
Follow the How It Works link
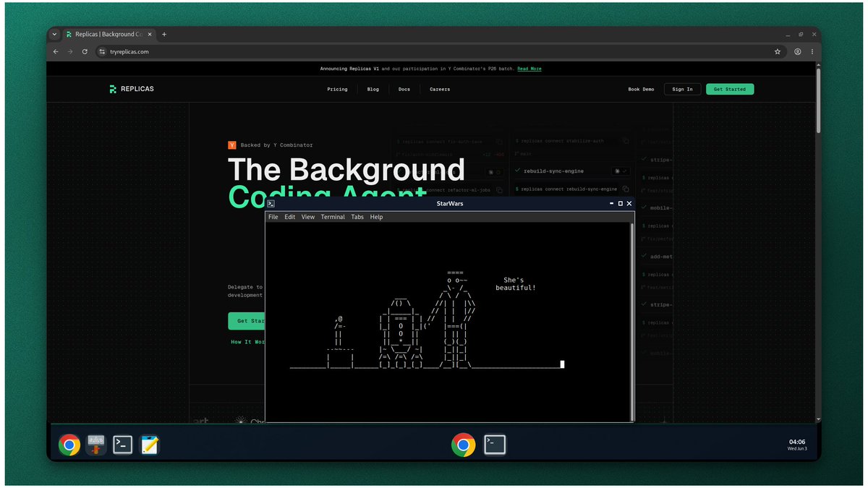tap(247, 342)
